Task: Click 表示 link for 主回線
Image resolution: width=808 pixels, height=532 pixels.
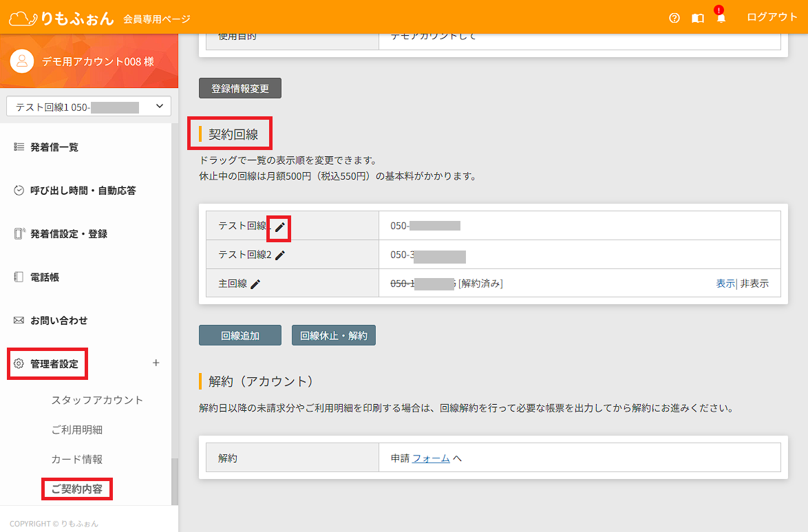Action: coord(725,284)
